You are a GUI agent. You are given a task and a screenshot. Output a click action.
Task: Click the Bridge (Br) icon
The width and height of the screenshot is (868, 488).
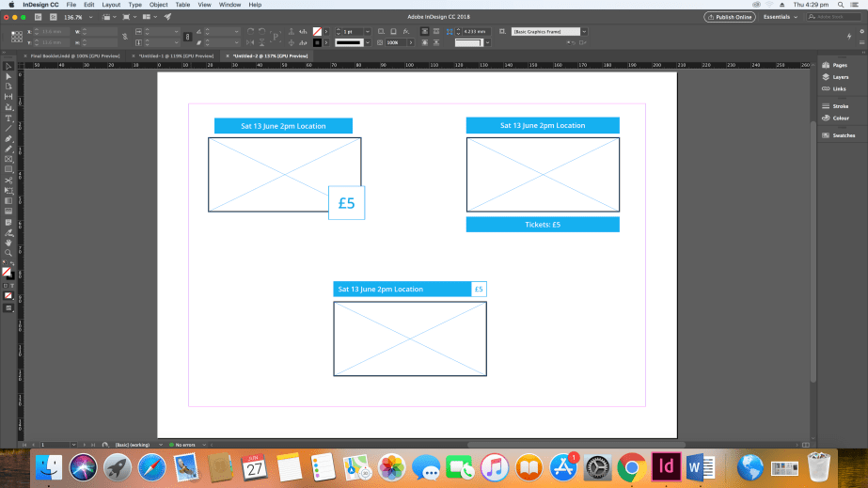[39, 17]
